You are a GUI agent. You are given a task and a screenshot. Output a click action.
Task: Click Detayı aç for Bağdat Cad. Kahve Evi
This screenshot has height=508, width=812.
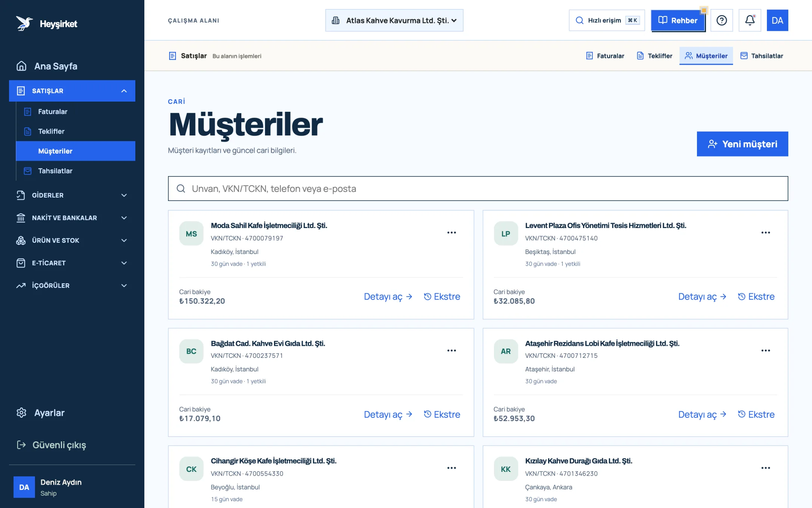point(388,414)
